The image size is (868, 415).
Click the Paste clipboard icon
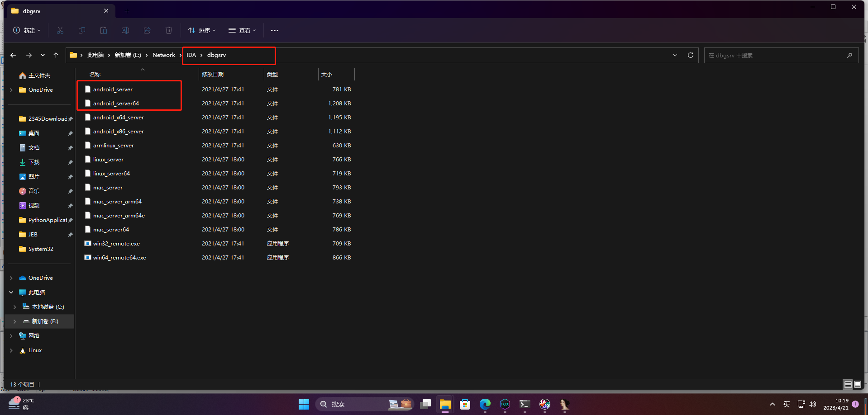tap(104, 30)
